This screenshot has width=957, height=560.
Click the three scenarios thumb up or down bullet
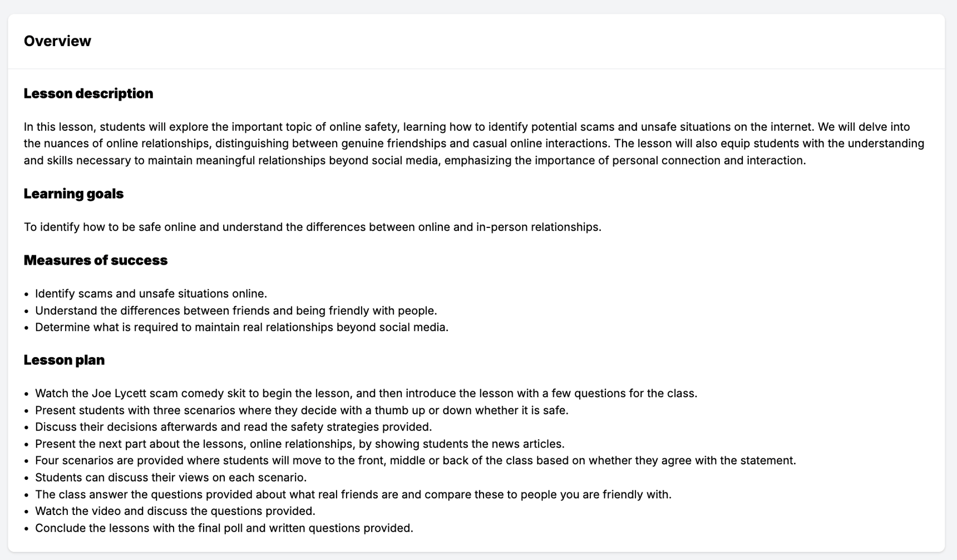pos(302,410)
